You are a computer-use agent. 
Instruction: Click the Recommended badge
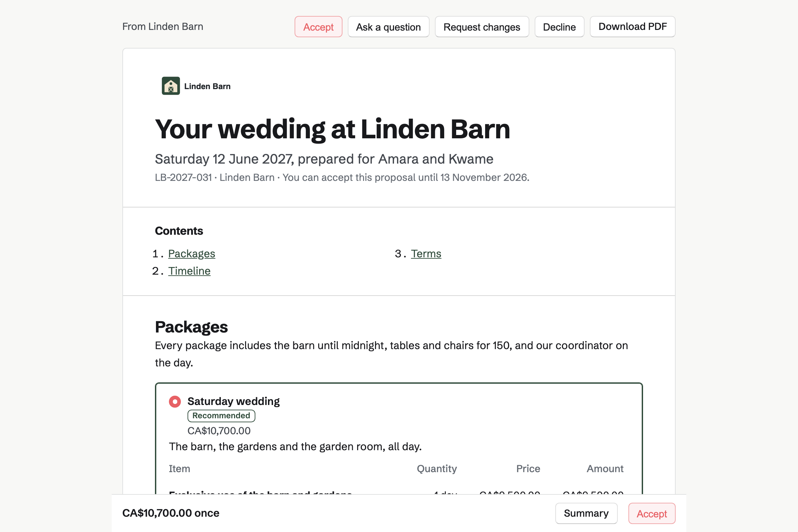click(x=221, y=416)
